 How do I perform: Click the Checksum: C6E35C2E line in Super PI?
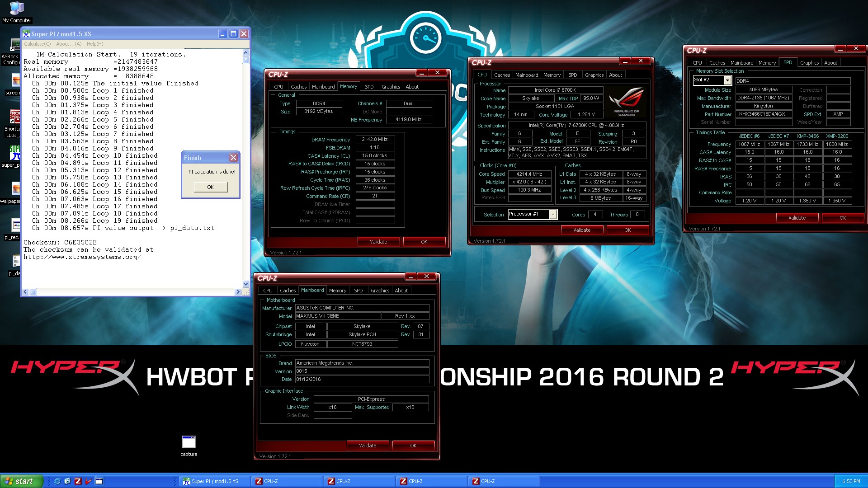point(60,243)
